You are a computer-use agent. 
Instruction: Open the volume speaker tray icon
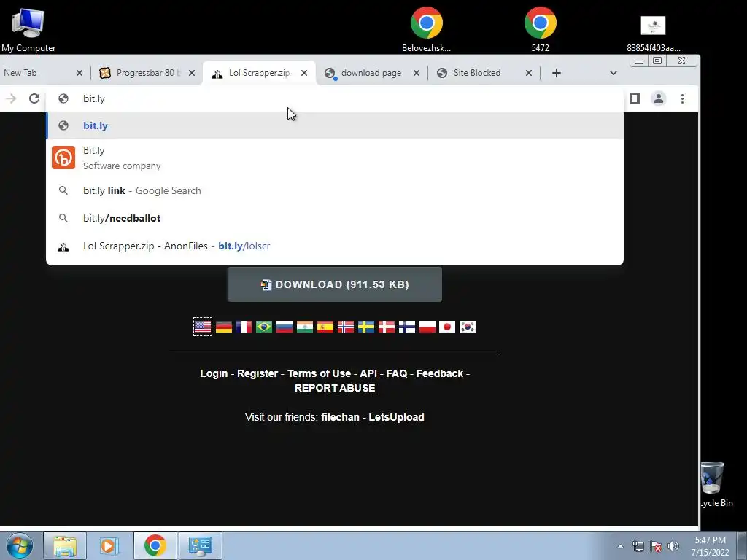[x=673, y=546]
